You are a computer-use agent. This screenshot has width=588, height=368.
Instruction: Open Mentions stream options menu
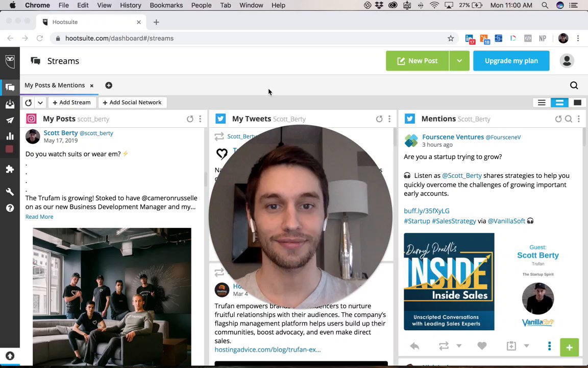click(579, 119)
